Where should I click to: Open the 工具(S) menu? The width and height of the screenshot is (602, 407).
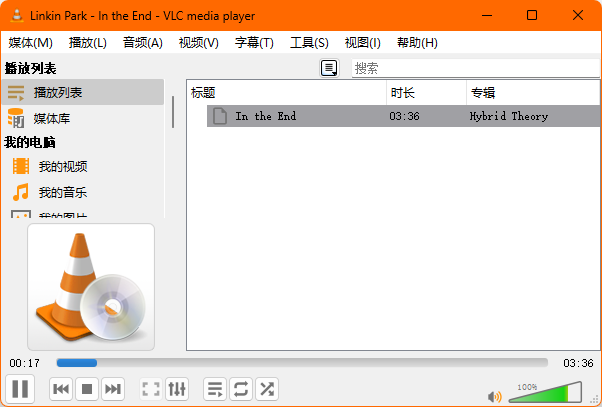point(309,43)
